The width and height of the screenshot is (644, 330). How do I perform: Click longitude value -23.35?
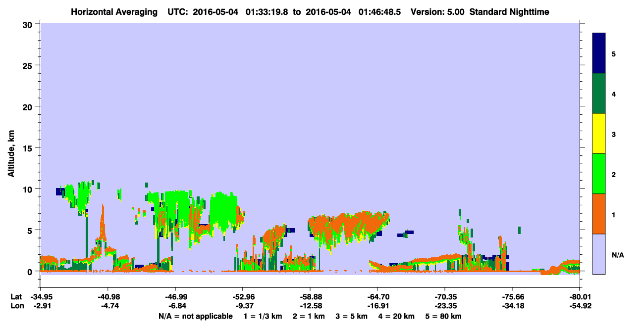point(445,306)
